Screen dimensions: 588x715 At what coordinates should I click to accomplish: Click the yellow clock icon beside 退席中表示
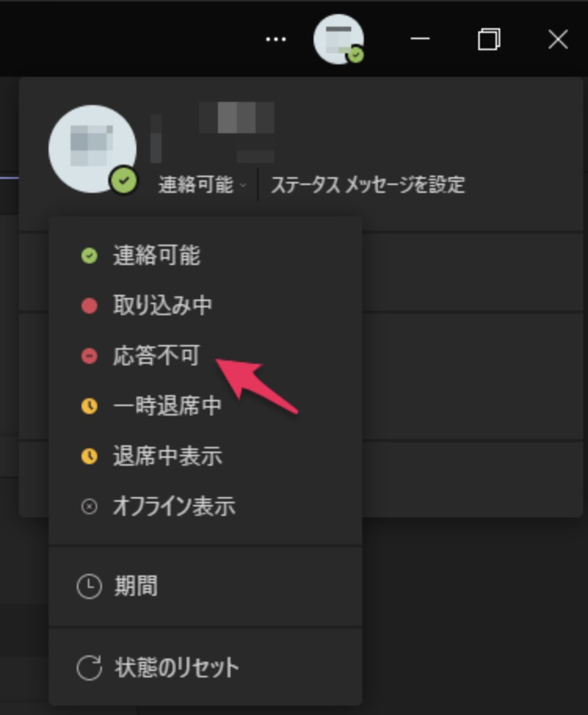pos(89,456)
